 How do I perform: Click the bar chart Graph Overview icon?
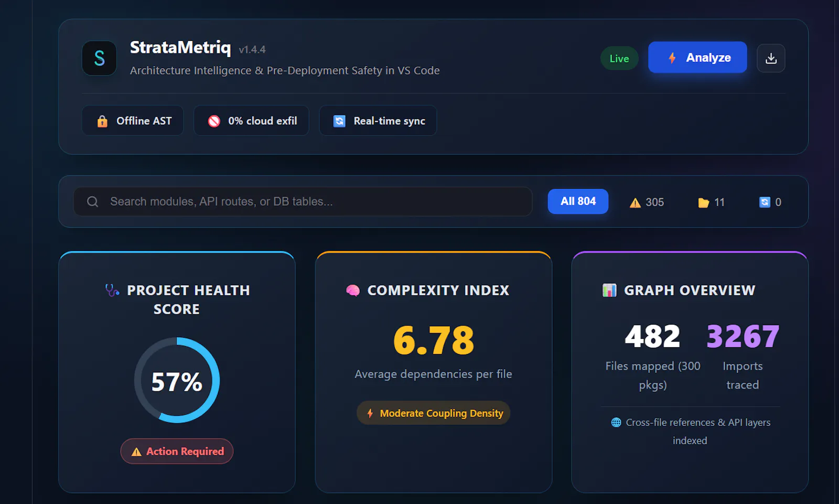click(x=609, y=290)
